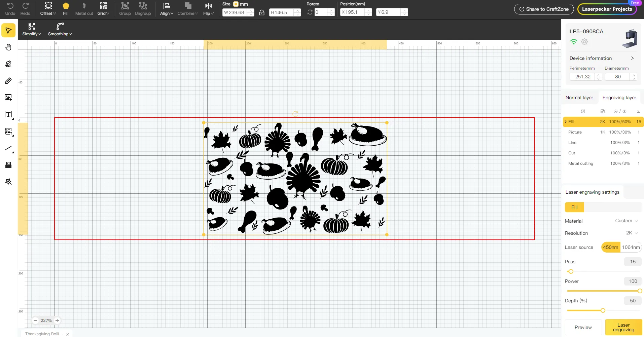Open the Thanksgiving Rolli... project tab
This screenshot has width=644, height=337.
(x=44, y=334)
